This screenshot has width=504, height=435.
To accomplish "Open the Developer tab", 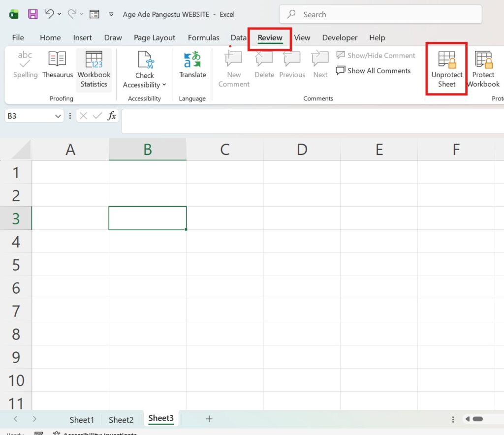I will click(340, 37).
